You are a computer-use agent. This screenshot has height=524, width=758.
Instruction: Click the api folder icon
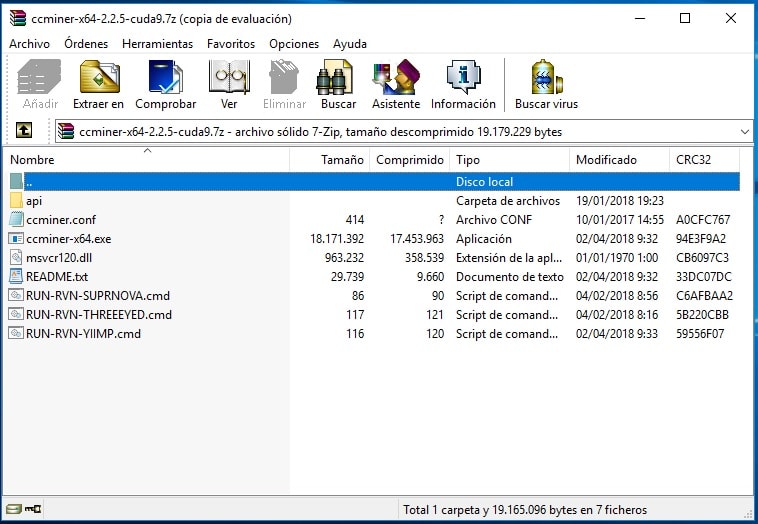[16, 200]
